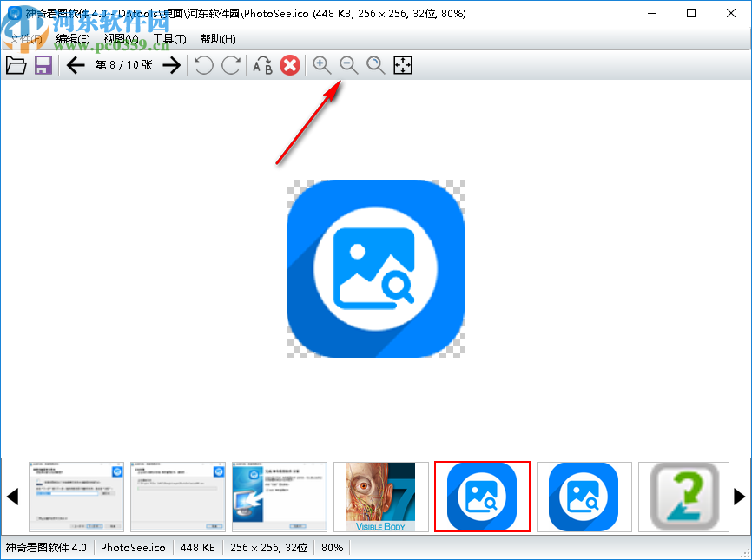752x560 pixels.
Task: Click 'PhotoSee.ico' in the status bar
Action: point(133,548)
